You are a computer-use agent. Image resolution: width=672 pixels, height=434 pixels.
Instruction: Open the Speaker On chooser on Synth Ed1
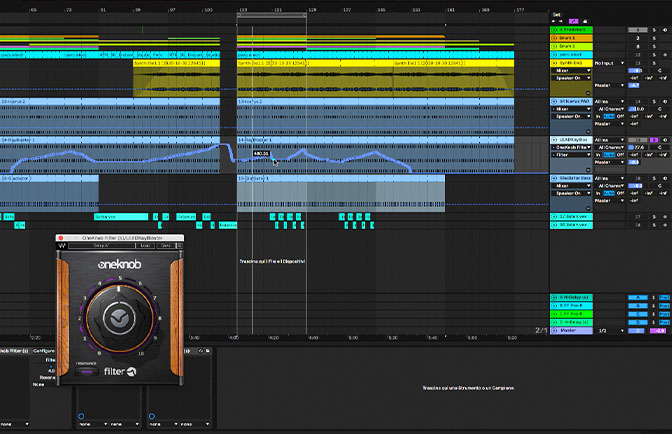point(571,78)
